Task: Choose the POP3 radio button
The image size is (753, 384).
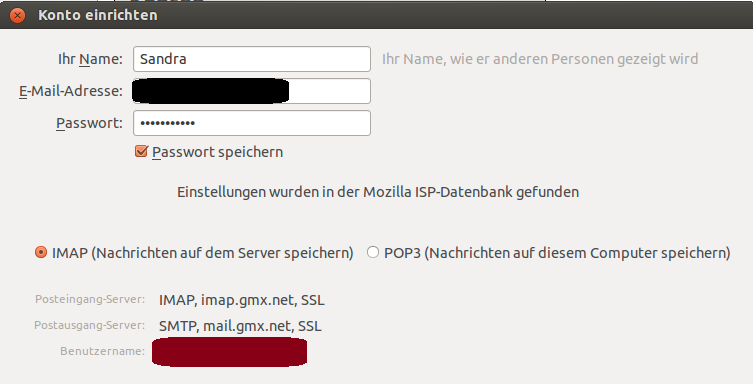Action: point(373,252)
